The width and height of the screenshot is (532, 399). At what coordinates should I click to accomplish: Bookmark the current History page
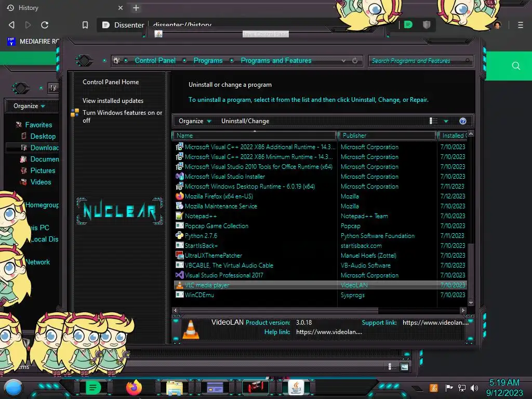85,25
